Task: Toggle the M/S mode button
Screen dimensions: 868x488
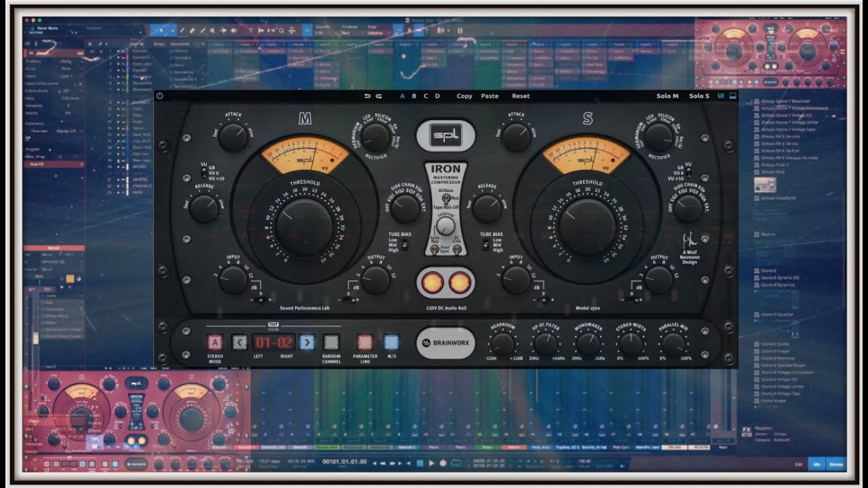Action: 391,342
